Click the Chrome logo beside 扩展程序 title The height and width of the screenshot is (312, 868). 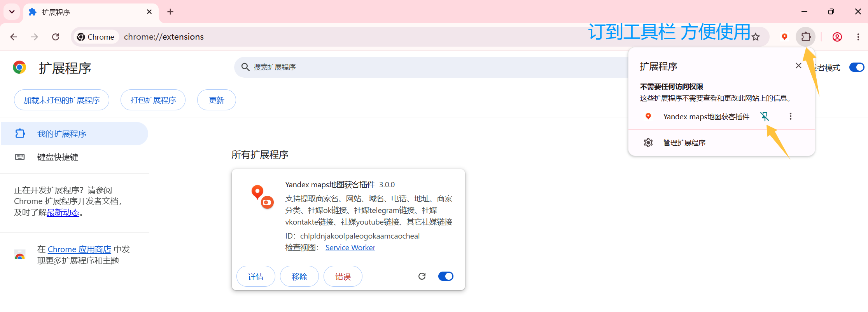point(19,67)
